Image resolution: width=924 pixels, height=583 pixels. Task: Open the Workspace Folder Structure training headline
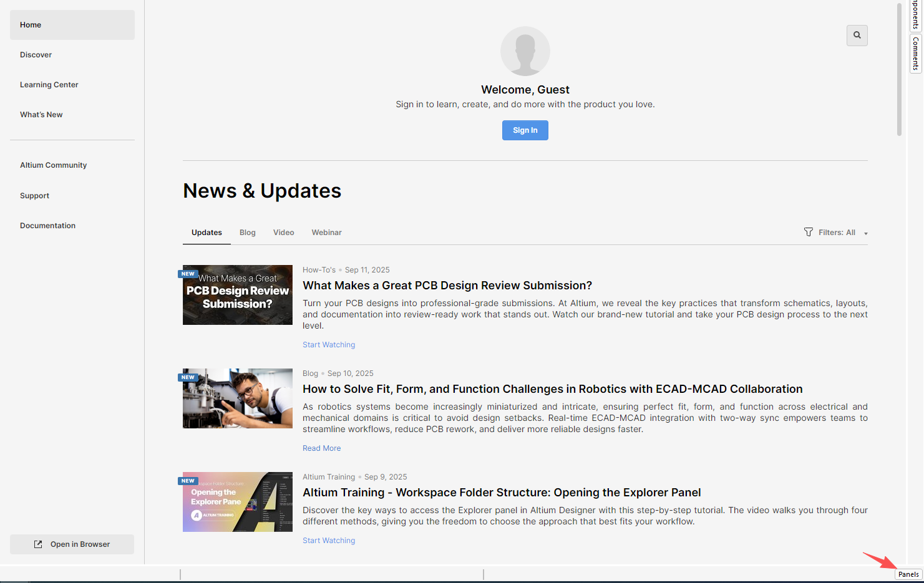pos(502,493)
